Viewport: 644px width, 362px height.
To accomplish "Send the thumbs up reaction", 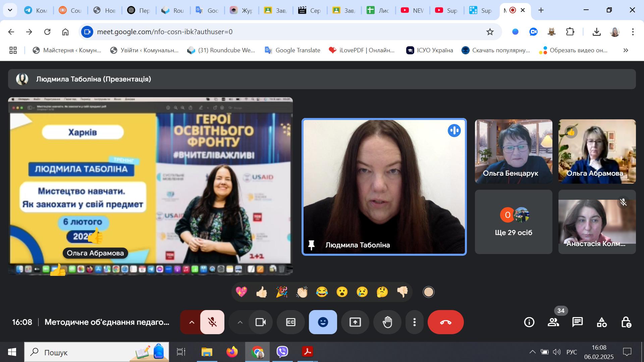I will point(261,292).
